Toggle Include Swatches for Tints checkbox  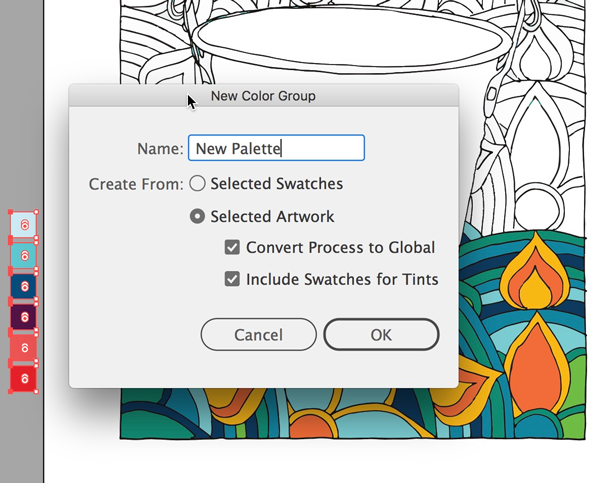[232, 279]
